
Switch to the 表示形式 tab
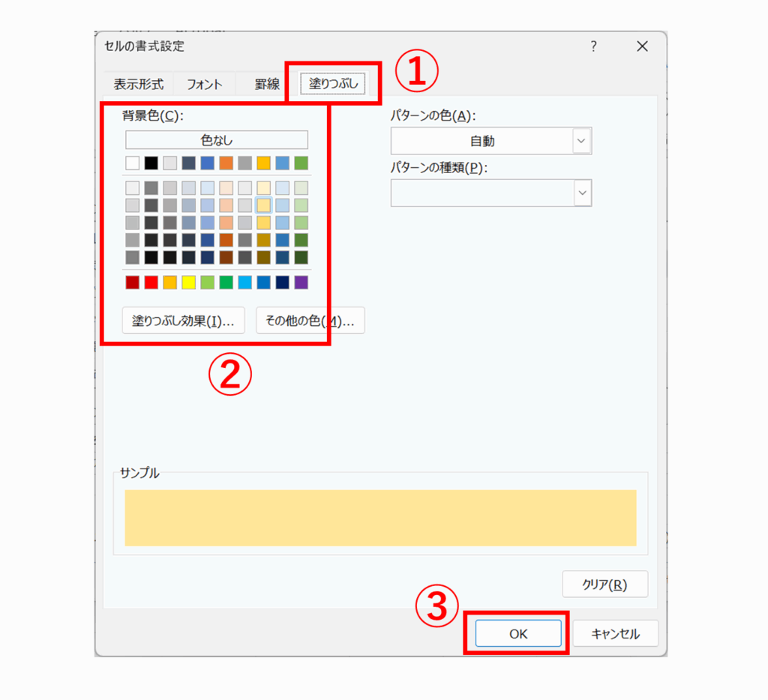point(139,84)
